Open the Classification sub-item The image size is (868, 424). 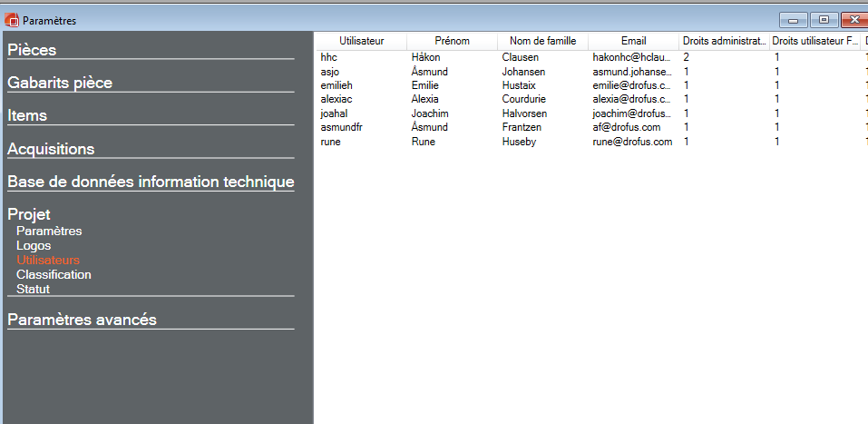coord(54,274)
